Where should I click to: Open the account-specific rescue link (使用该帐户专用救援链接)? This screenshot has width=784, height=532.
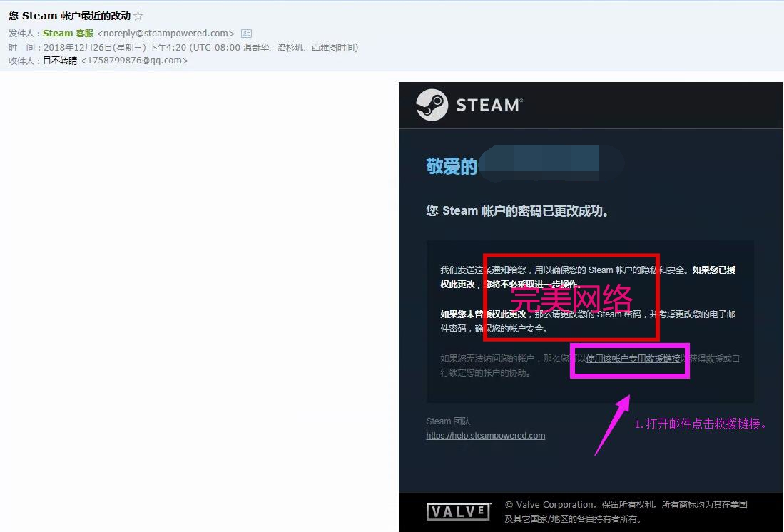tap(633, 359)
